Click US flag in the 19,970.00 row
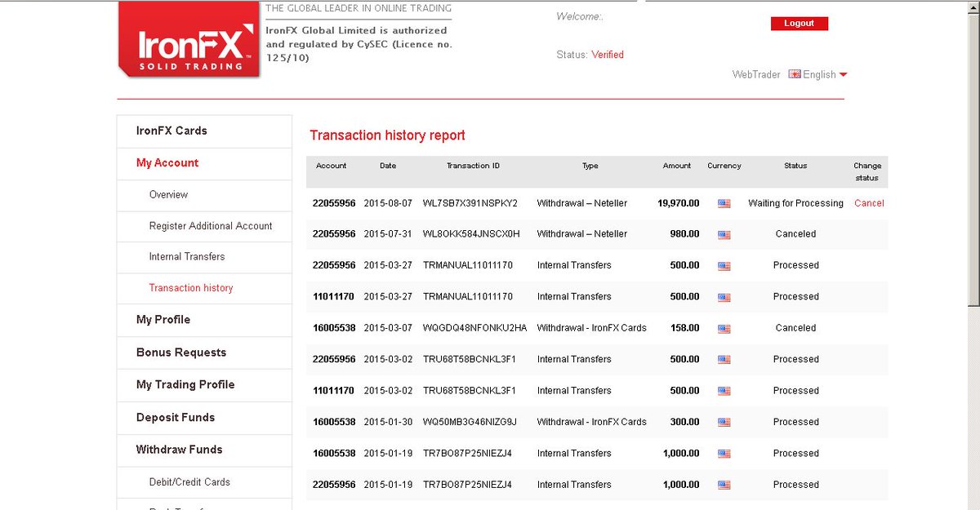The width and height of the screenshot is (980, 510). (724, 203)
